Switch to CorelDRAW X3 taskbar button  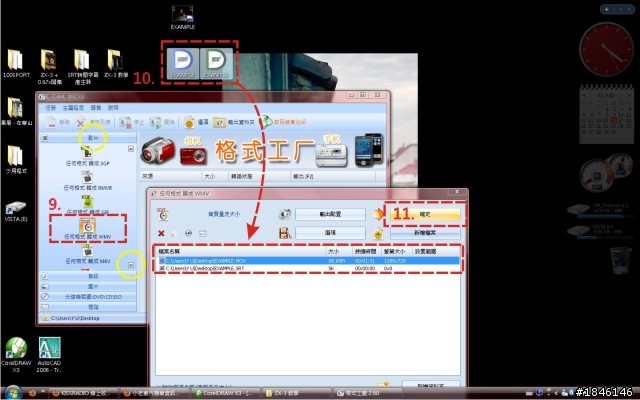point(225,393)
